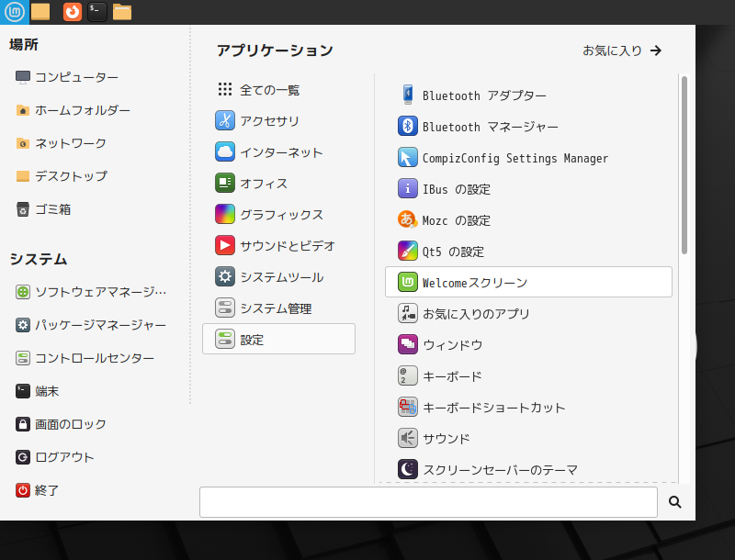
Task: Select グラフィックス category
Action: tap(278, 215)
